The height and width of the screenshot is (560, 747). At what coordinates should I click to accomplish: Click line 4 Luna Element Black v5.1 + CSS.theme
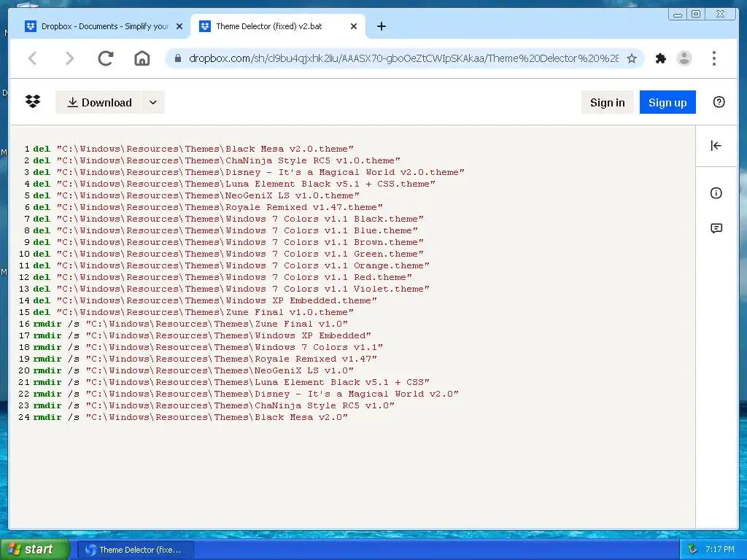pos(234,184)
